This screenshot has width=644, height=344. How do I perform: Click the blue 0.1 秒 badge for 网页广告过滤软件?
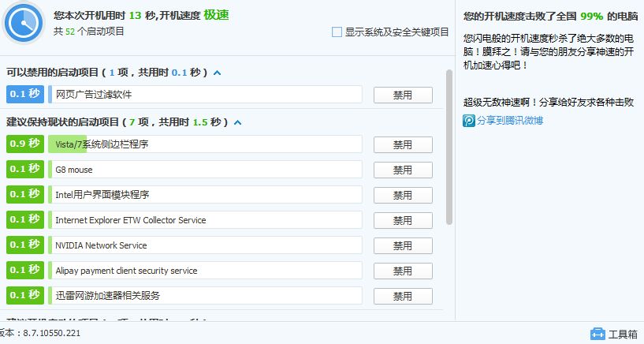pyautogui.click(x=25, y=94)
